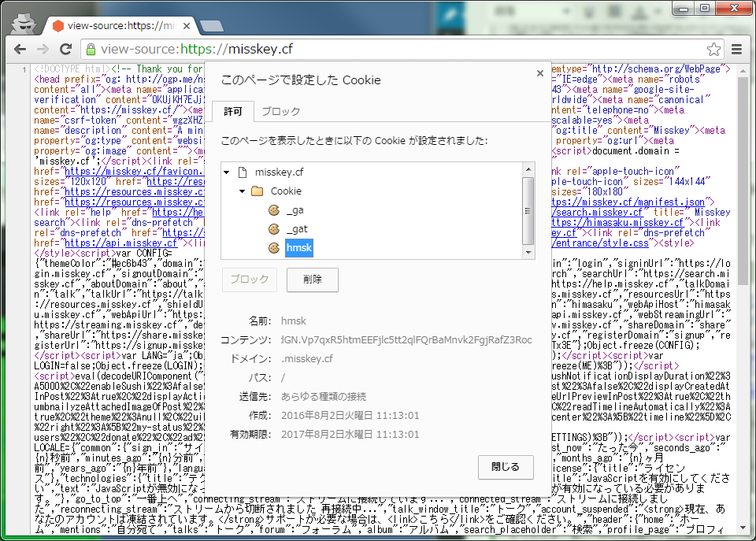
Task: Switch to the ブロック tab
Action: pos(280,112)
